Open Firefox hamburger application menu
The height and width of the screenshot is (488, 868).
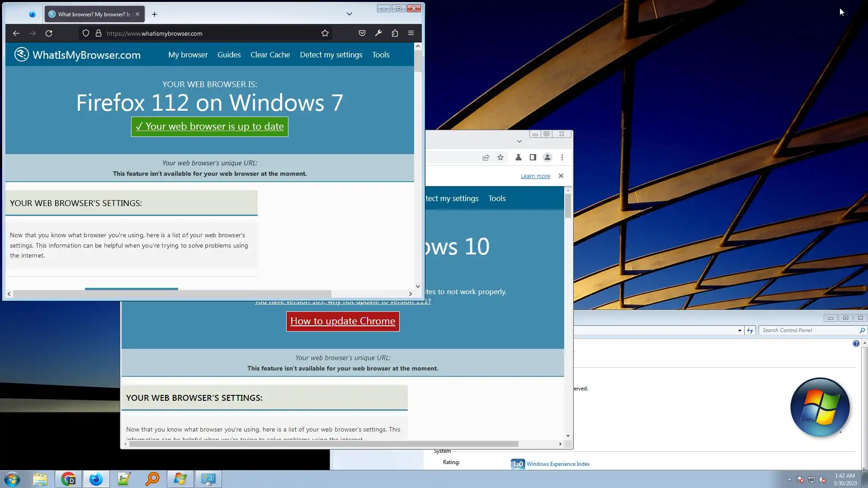pos(410,33)
